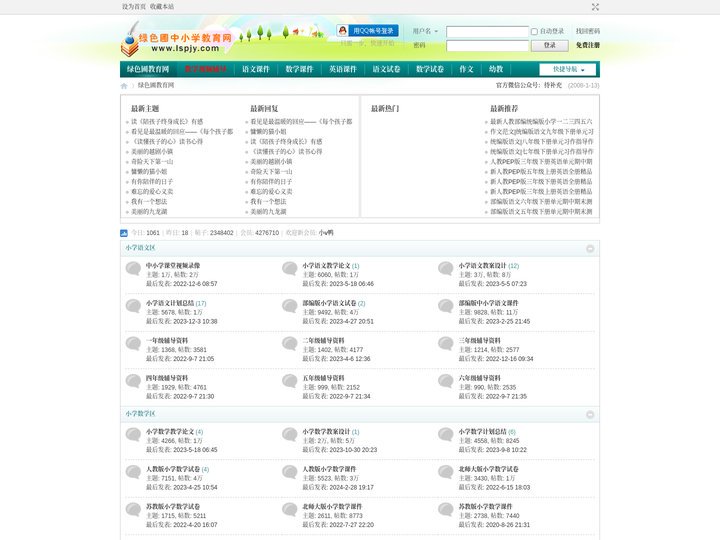Focus the password input field

[x=487, y=46]
